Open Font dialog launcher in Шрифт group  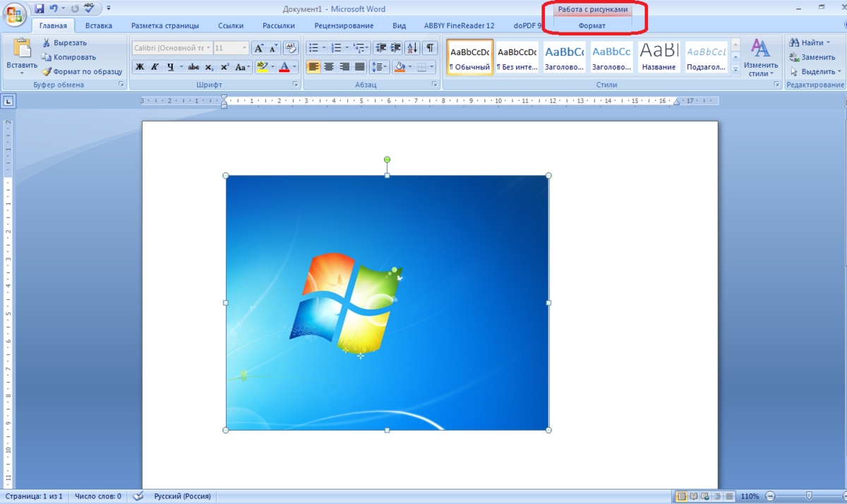[x=295, y=84]
